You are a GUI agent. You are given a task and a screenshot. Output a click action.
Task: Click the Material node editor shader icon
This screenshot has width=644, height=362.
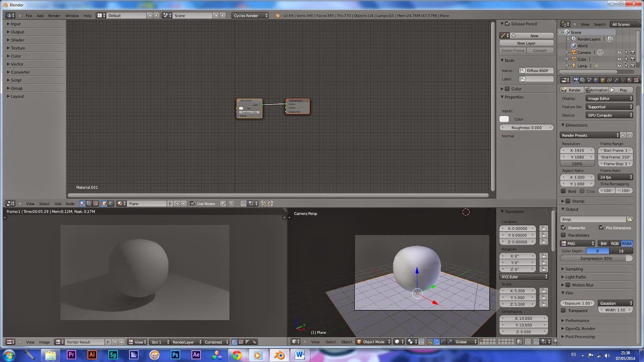(x=82, y=204)
